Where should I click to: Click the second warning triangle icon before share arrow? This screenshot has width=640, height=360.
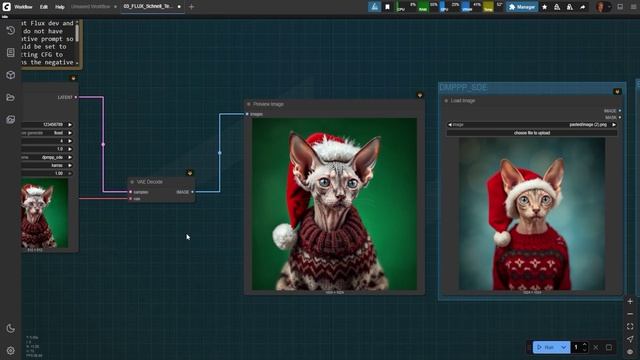click(x=570, y=7)
